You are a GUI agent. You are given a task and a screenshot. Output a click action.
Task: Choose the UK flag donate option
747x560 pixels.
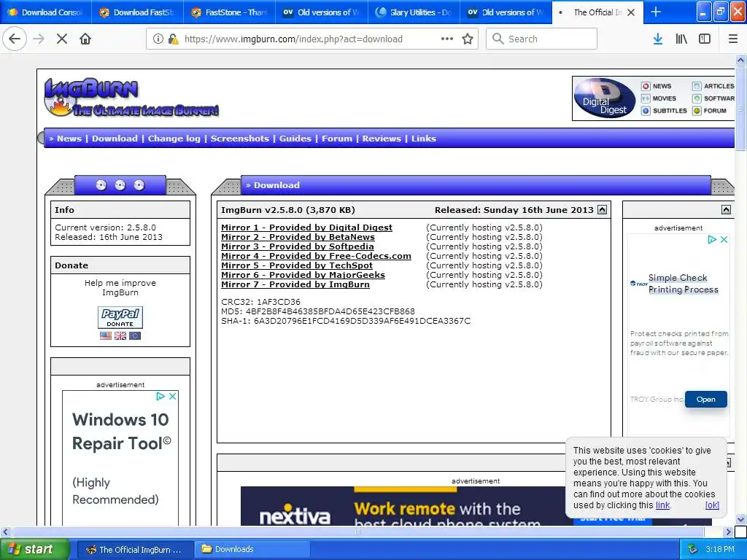pos(120,335)
